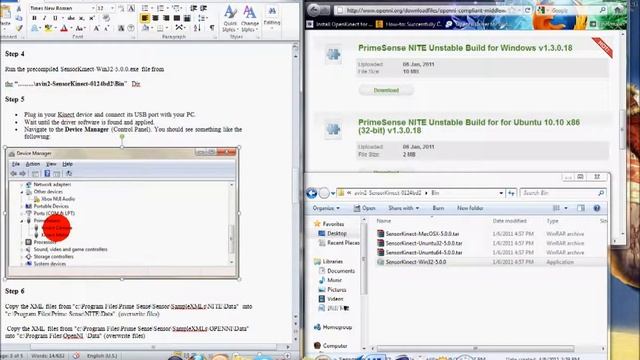The height and width of the screenshot is (360, 640).
Task: Open Quick Styles gallery
Action: [230, 19]
